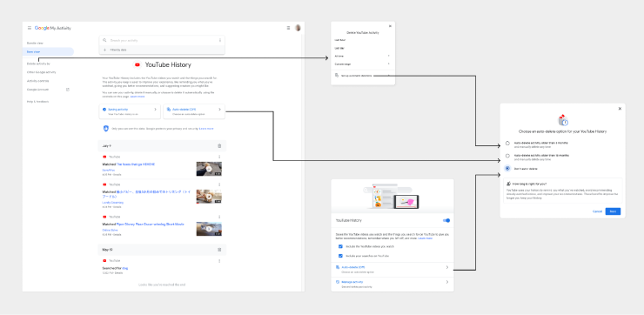
Task: Open 'Activity controls' in the sidebar
Action: click(37, 81)
